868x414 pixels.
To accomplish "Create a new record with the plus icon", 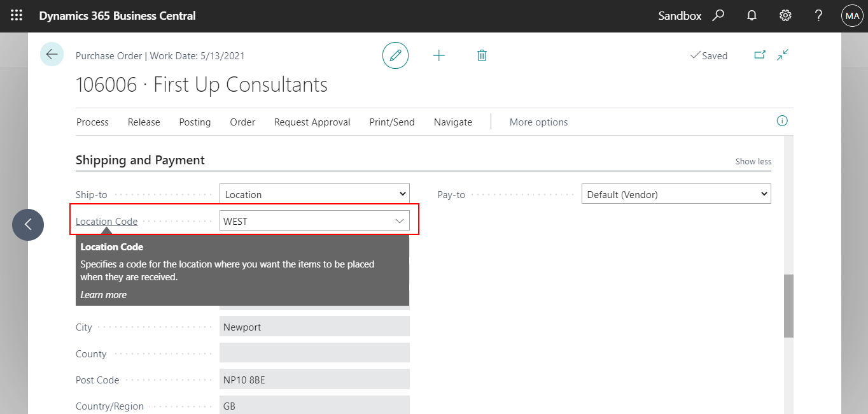I will click(x=439, y=55).
